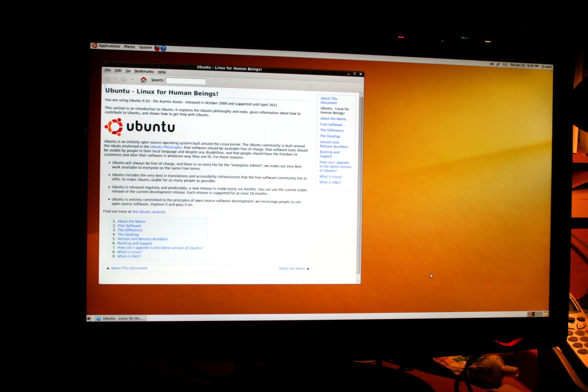Image resolution: width=588 pixels, height=392 pixels.
Task: Click the scrollbar down arrow at bottom
Action: coord(358,281)
